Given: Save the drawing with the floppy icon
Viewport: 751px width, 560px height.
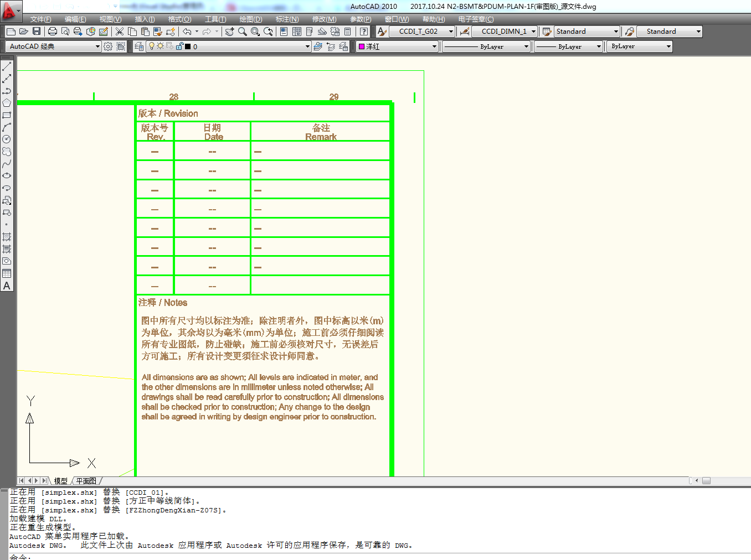Looking at the screenshot, I should point(37,32).
